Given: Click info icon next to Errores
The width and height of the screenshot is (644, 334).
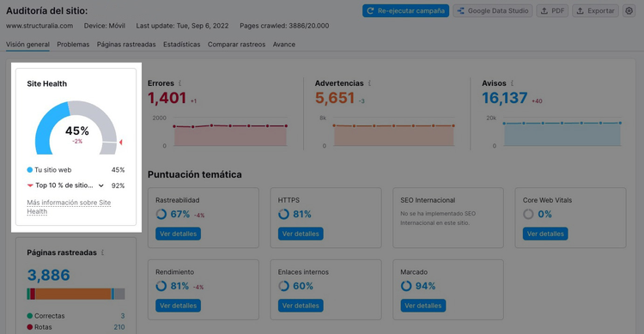Looking at the screenshot, I should pyautogui.click(x=180, y=83).
